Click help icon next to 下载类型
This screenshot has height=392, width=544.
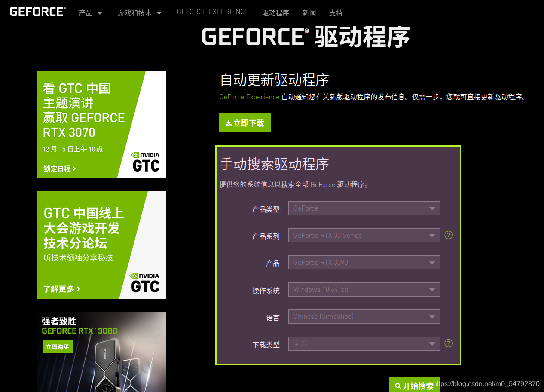click(449, 343)
